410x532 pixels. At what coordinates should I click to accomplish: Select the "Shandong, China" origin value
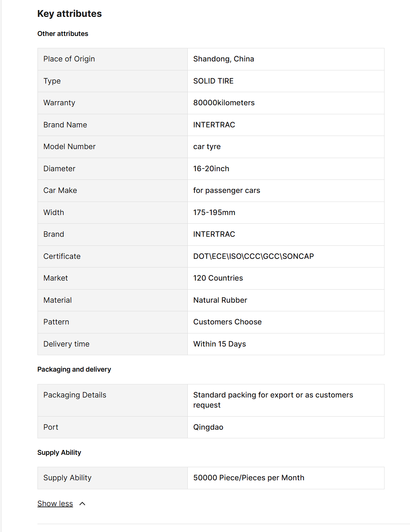pyautogui.click(x=223, y=59)
